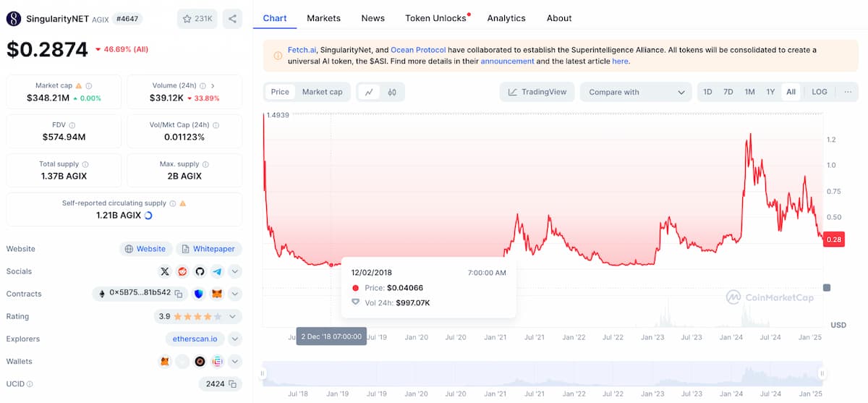The width and height of the screenshot is (868, 403).
Task: Open the X (Twitter) social link
Action: 165,271
